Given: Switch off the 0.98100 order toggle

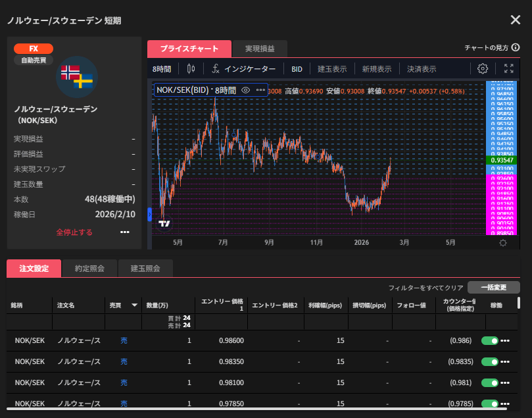Looking at the screenshot, I should pos(490,383).
